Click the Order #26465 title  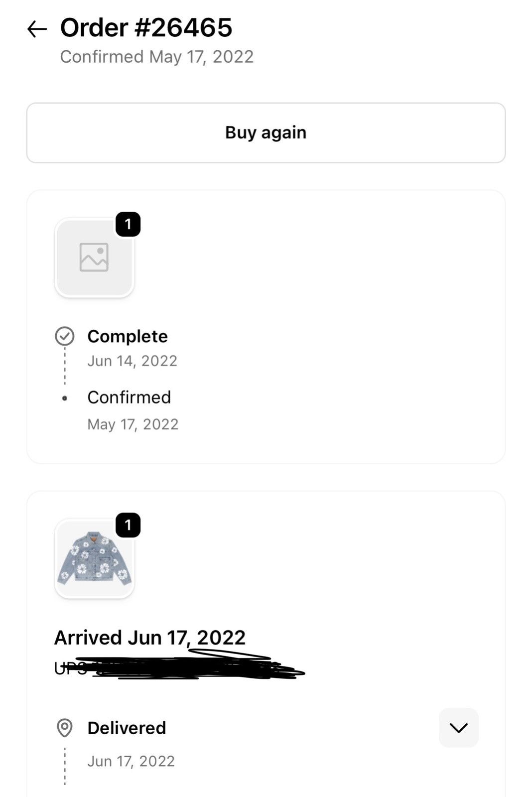[x=146, y=27]
